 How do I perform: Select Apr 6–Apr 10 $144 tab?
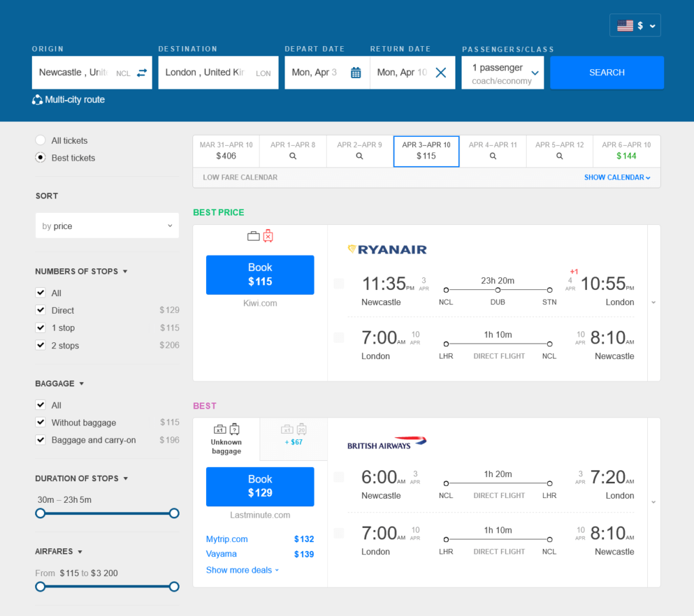(x=626, y=151)
